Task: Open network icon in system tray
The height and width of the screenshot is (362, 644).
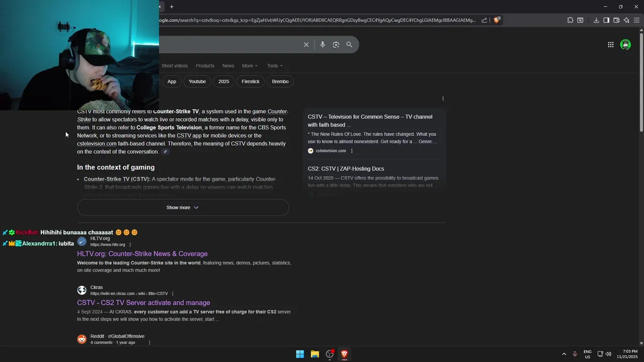Action: [x=600, y=354]
